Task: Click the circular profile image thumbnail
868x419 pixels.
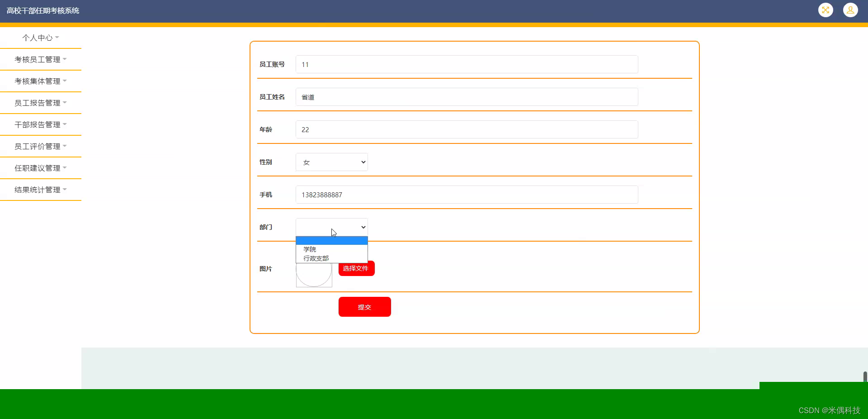Action: [x=314, y=275]
